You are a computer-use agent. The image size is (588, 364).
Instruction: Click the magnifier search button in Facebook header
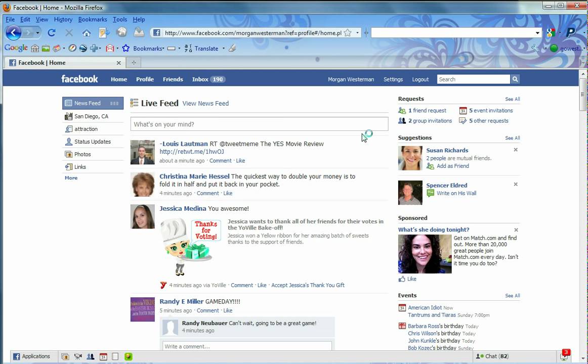pyautogui.click(x=515, y=79)
